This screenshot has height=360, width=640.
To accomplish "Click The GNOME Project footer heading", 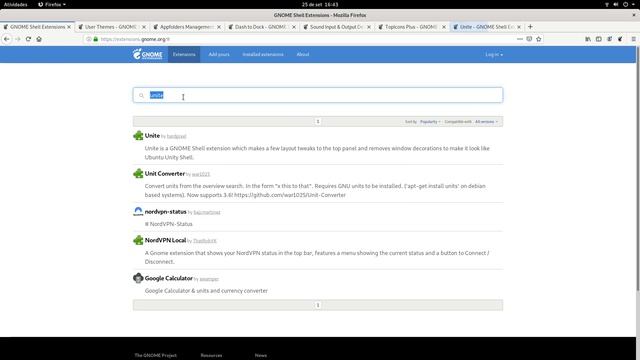I will (156, 356).
